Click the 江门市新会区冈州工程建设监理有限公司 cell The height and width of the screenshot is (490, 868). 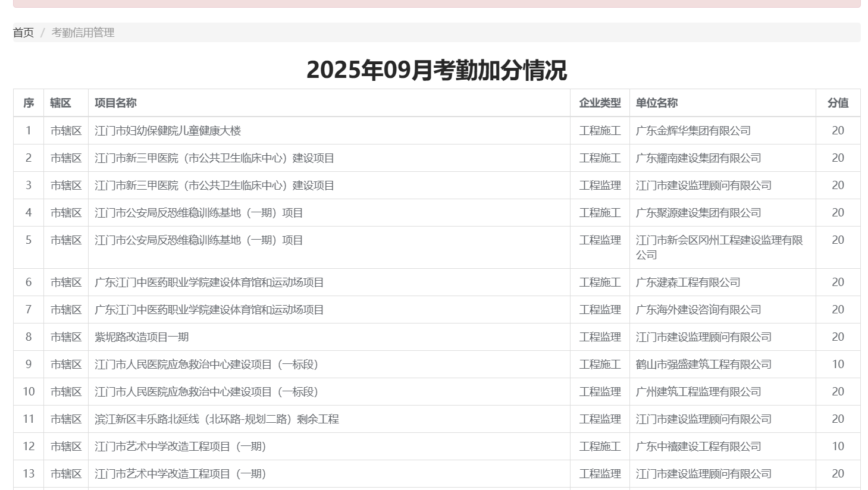(x=719, y=247)
